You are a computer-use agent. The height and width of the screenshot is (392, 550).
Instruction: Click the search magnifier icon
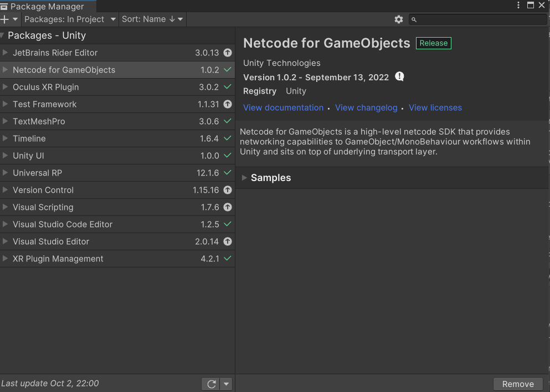tap(414, 19)
